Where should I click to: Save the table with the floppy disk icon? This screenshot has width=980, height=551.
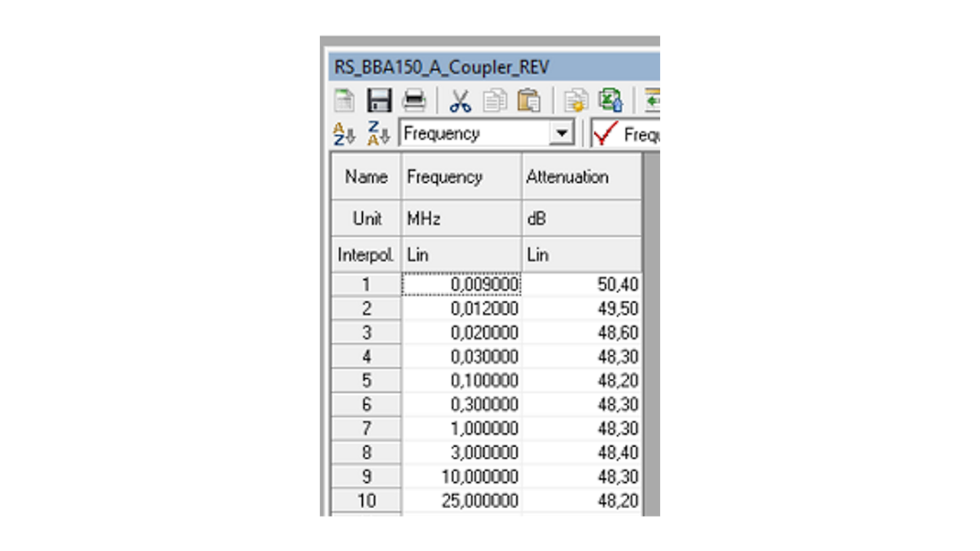click(x=379, y=100)
